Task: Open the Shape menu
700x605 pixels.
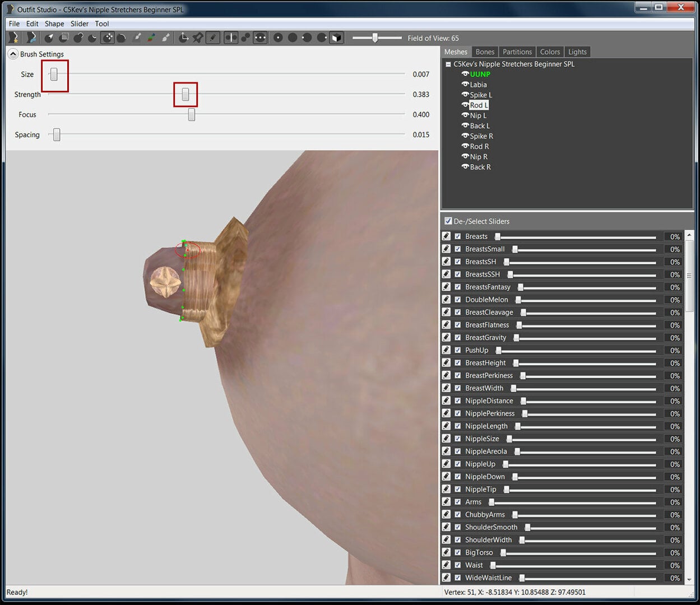Action: [x=54, y=24]
